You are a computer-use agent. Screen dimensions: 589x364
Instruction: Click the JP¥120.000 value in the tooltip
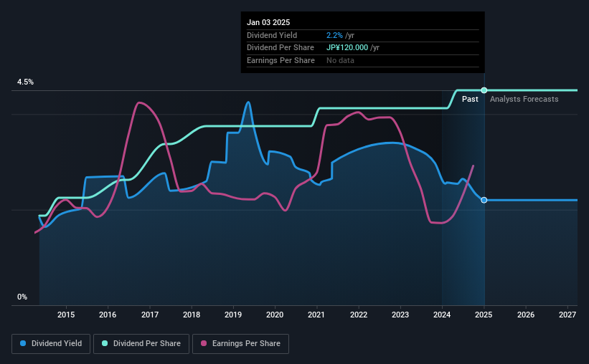347,48
